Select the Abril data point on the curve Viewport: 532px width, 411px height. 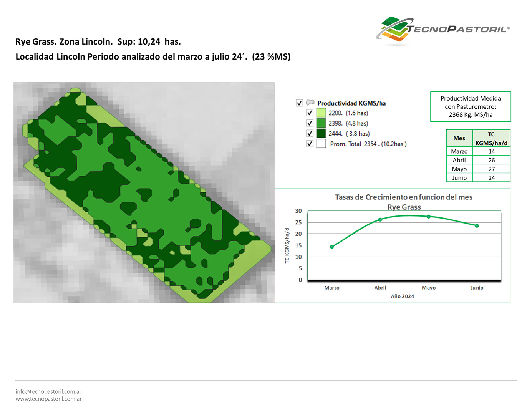380,220
